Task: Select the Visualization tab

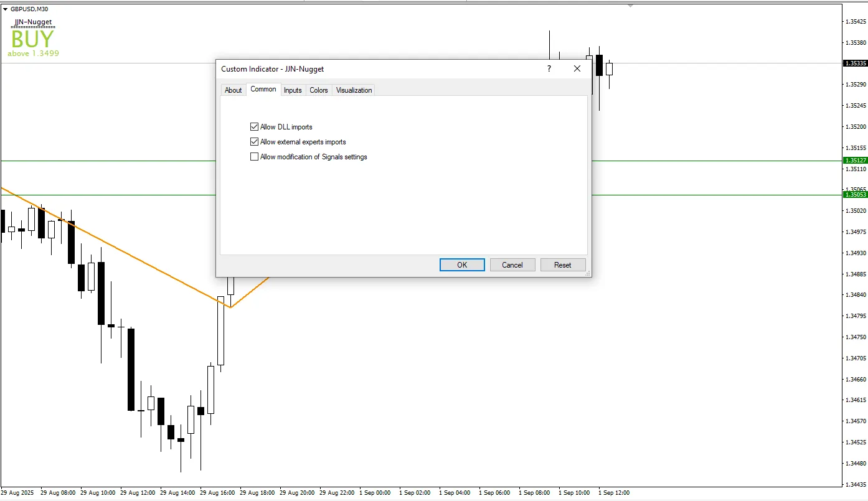Action: point(354,90)
